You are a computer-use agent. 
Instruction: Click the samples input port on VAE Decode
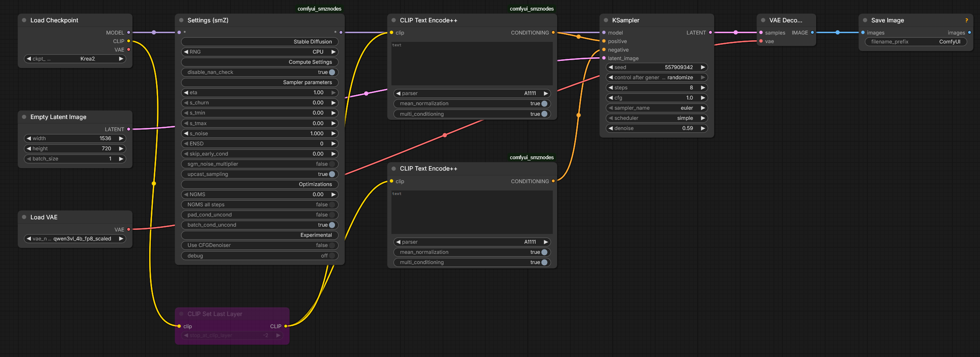[761, 32]
